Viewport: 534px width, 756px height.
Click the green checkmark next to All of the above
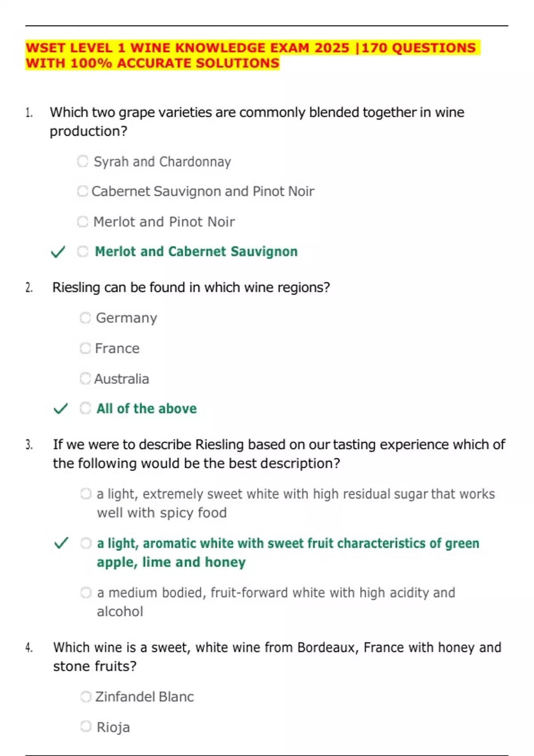tap(61, 409)
